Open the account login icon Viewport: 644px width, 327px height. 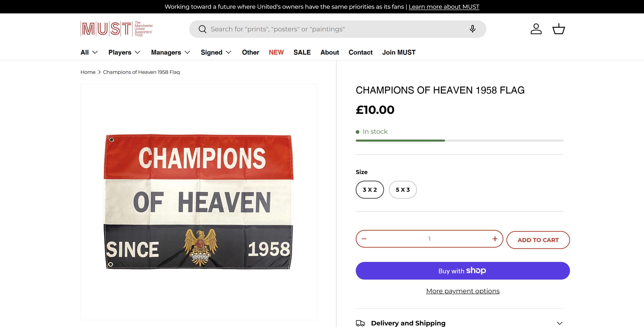point(536,29)
